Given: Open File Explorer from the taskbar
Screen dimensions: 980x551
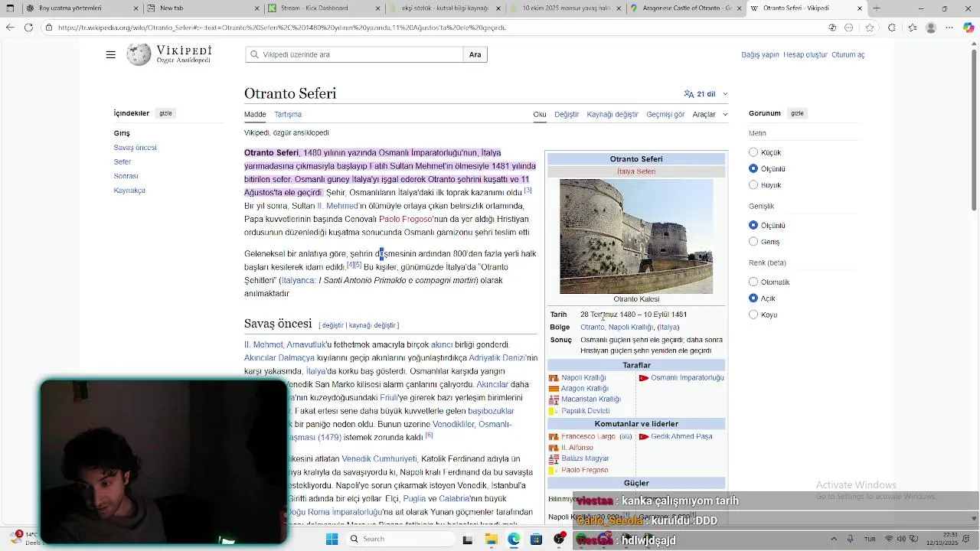Looking at the screenshot, I should click(x=491, y=539).
